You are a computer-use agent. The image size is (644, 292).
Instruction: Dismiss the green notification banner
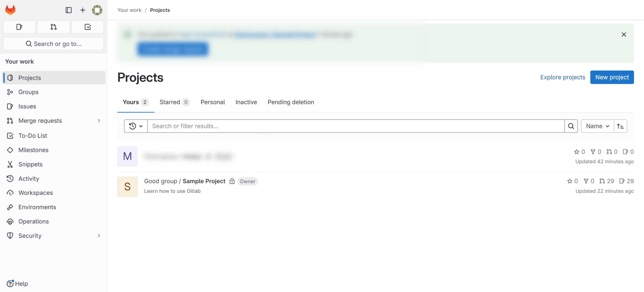point(624,35)
